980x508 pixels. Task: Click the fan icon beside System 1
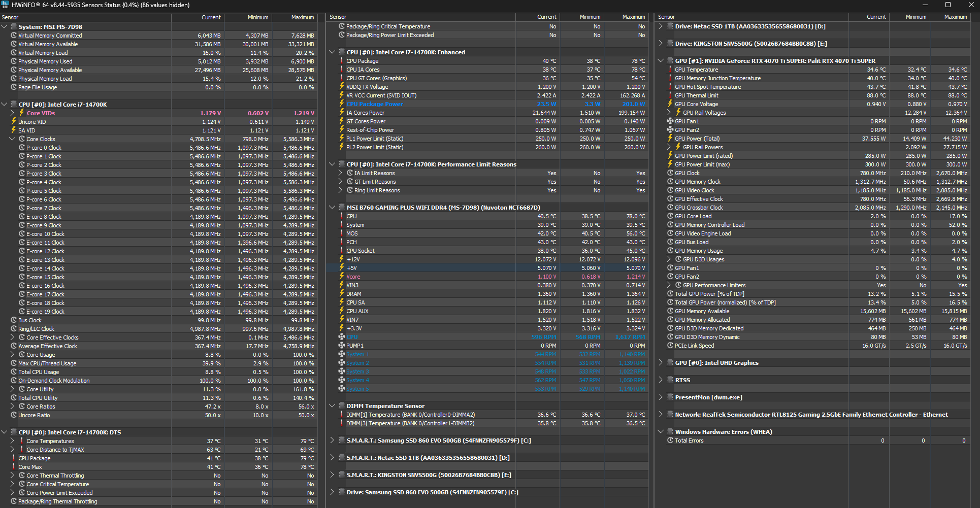click(342, 354)
